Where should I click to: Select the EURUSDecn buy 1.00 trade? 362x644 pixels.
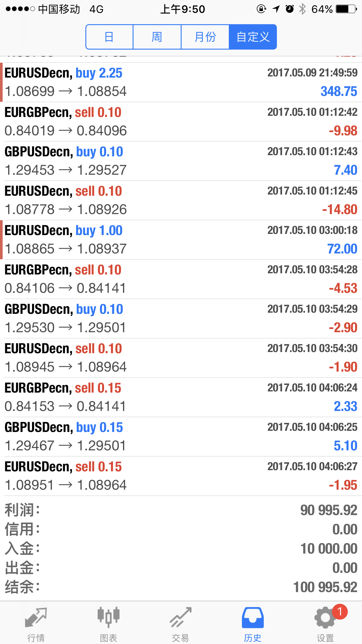coord(181,240)
